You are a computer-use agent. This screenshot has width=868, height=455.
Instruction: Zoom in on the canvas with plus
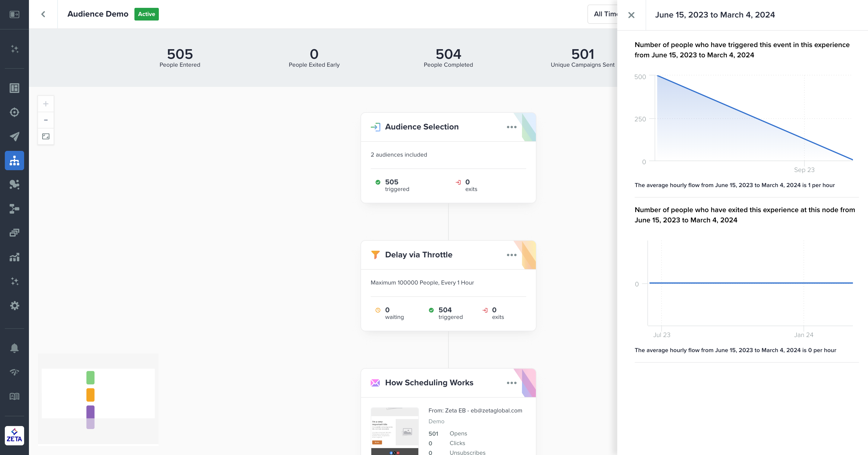pyautogui.click(x=46, y=104)
